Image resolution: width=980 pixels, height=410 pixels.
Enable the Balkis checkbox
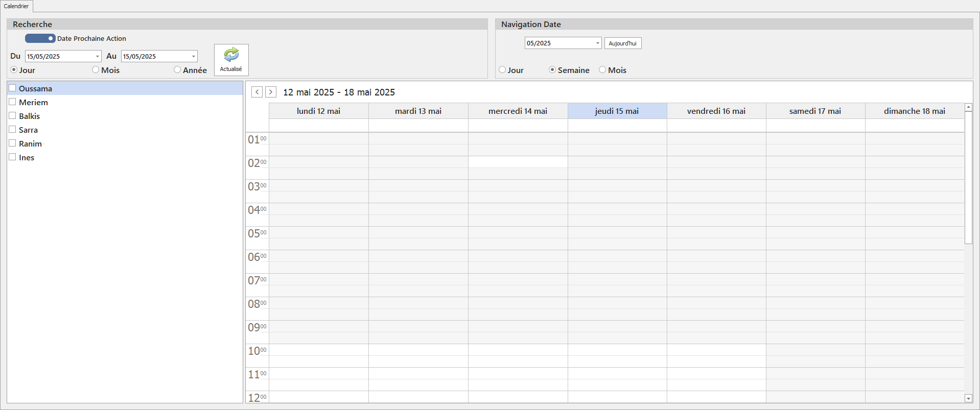tap(13, 116)
